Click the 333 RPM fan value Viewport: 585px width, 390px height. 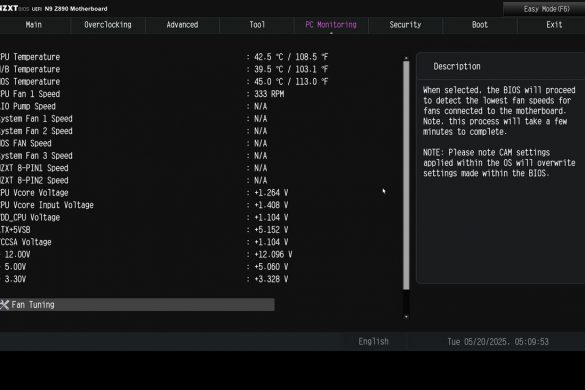tap(269, 94)
